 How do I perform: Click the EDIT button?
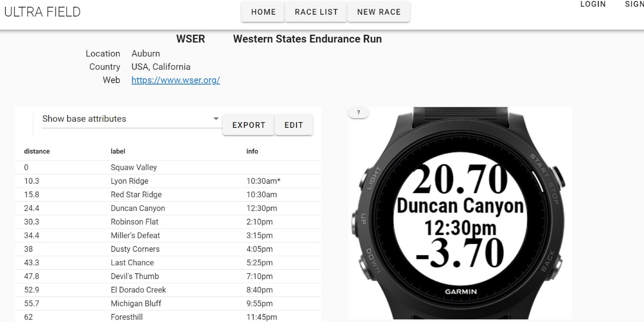[x=294, y=125]
